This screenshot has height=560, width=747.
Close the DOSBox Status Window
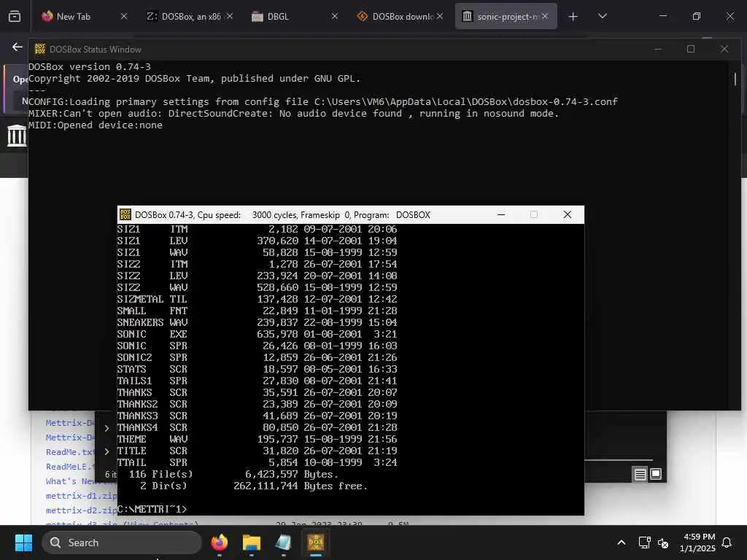(x=724, y=49)
